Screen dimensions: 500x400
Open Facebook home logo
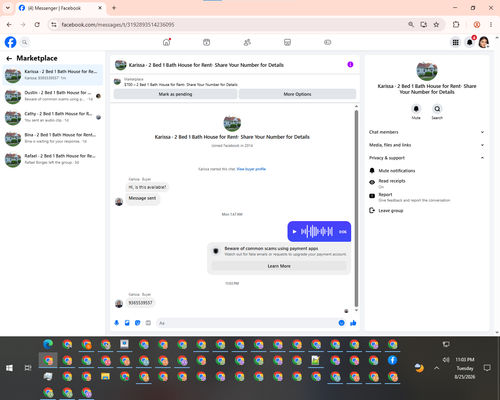10,42
